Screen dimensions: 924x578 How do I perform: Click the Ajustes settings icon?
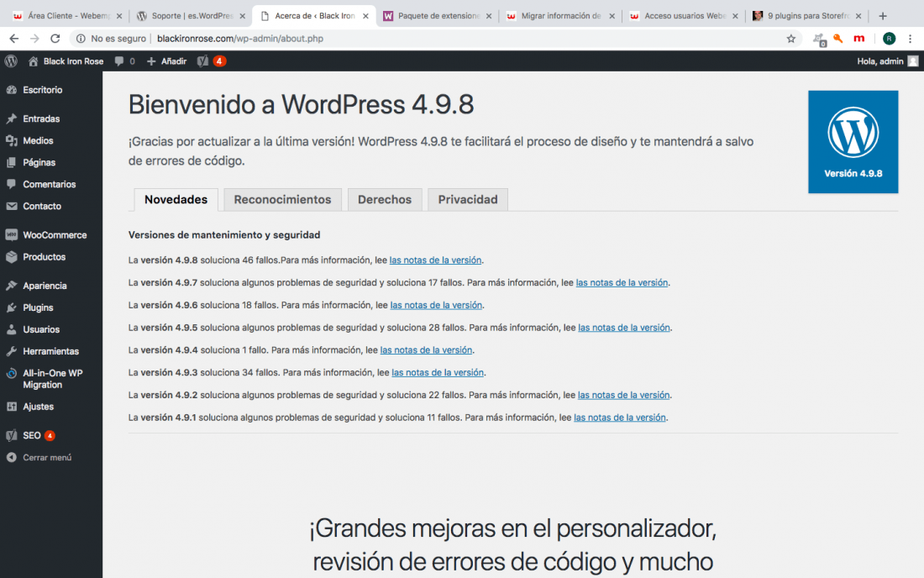click(x=11, y=407)
